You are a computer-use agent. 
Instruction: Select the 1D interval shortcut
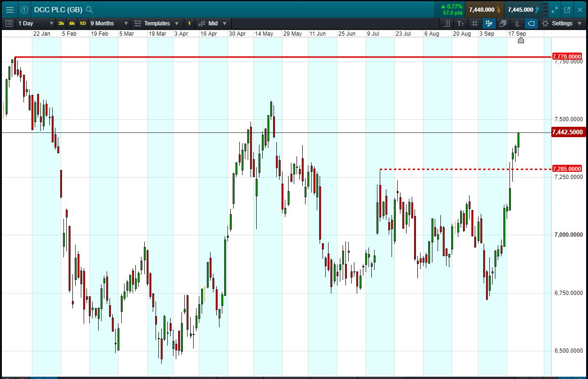pos(83,23)
